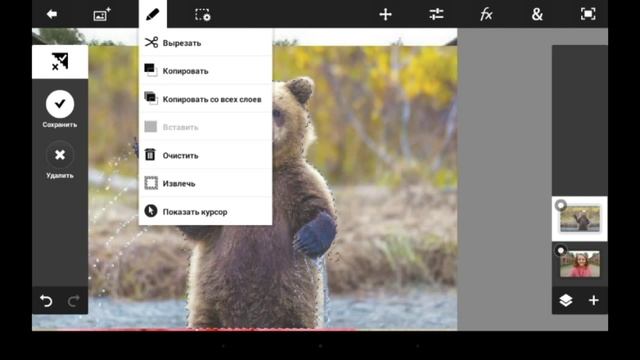Screen dimensions: 640x360
Task: Add a new layer with plus icon
Action: tap(593, 301)
